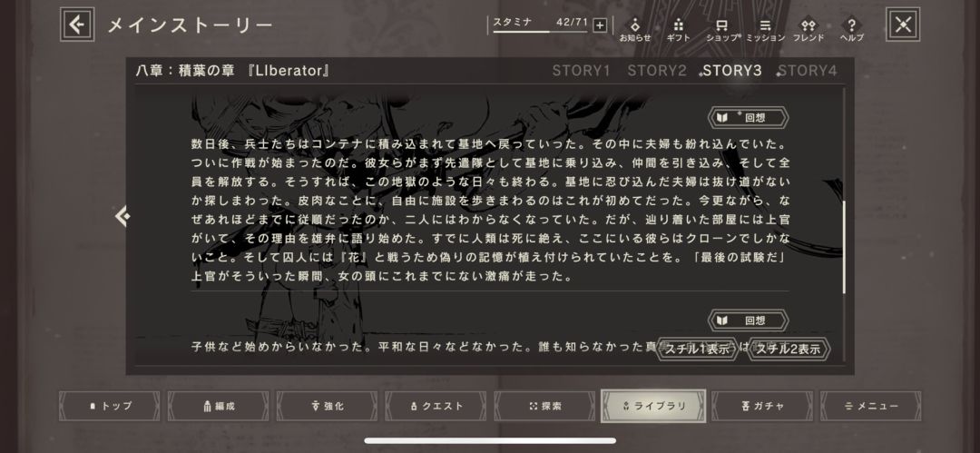This screenshot has width=980, height=453.
Task: Switch to the STORY2 tab
Action: click(657, 71)
